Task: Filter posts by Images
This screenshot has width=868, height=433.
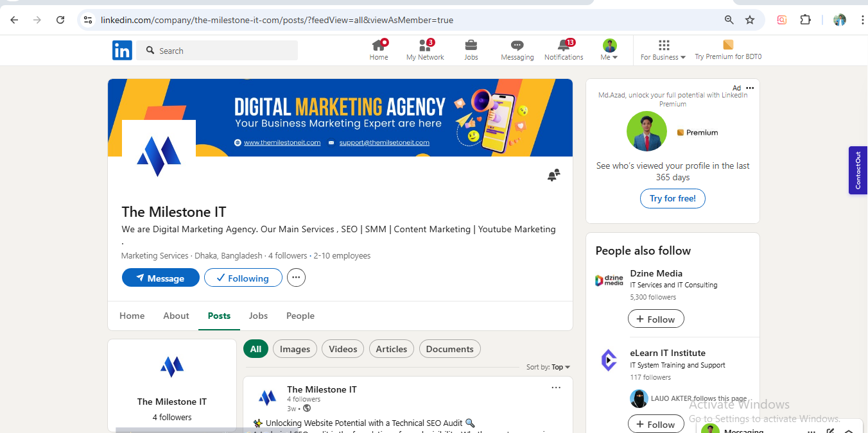Action: tap(295, 349)
